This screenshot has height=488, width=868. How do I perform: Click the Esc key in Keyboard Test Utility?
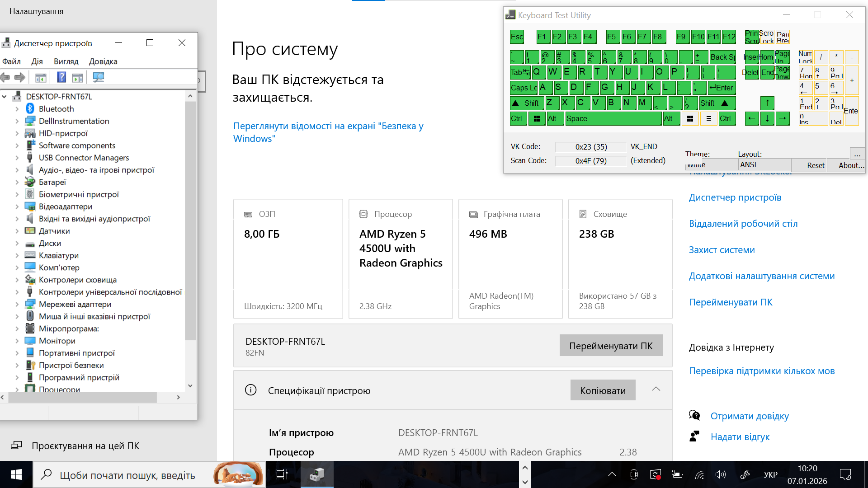tap(516, 37)
